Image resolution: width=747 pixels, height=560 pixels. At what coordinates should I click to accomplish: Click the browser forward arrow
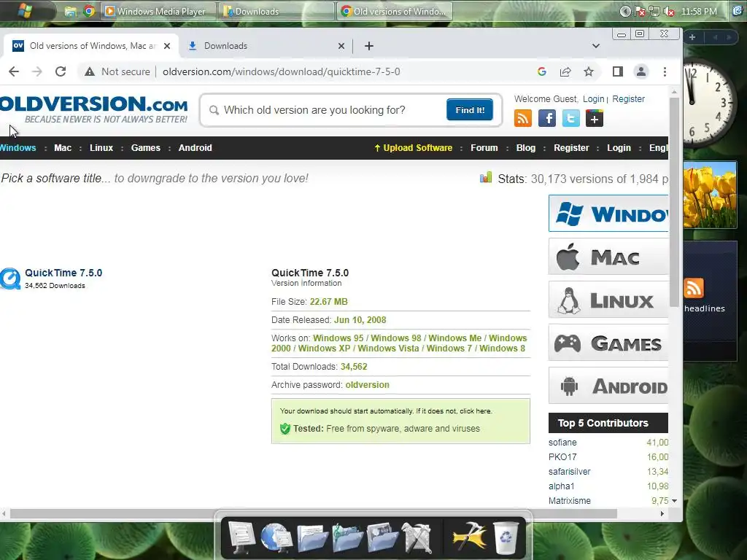tap(36, 71)
